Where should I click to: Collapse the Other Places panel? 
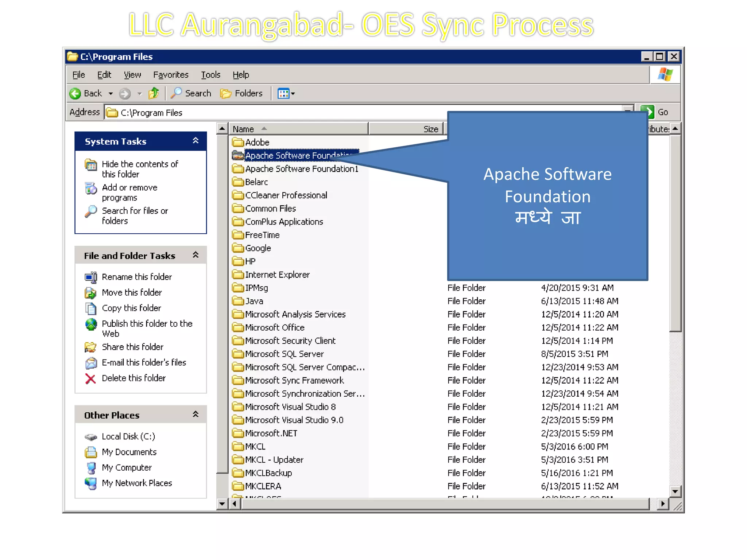pyautogui.click(x=196, y=415)
